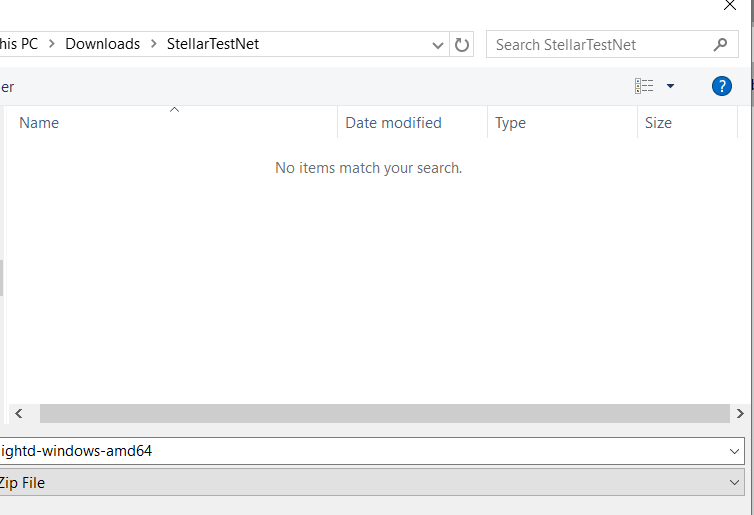Select StellarTestNet in the breadcrumb path
This screenshot has height=515, width=754.
tap(213, 44)
